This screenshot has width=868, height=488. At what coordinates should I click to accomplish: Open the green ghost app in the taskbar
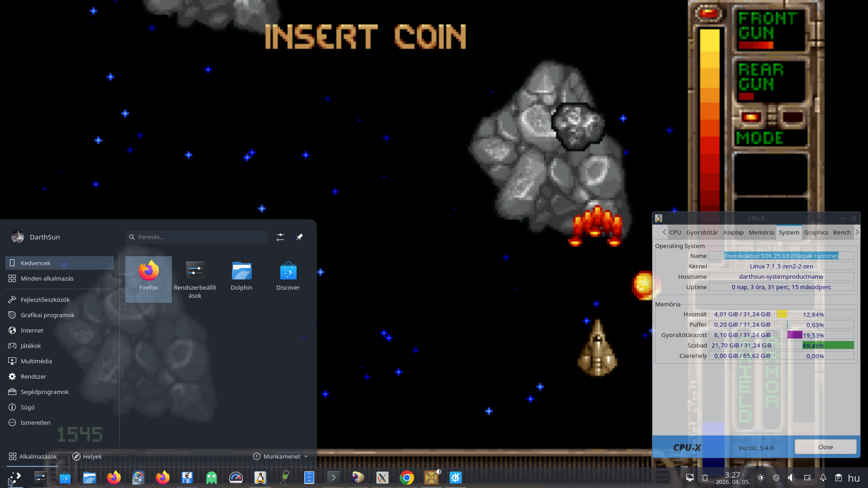[x=212, y=478]
